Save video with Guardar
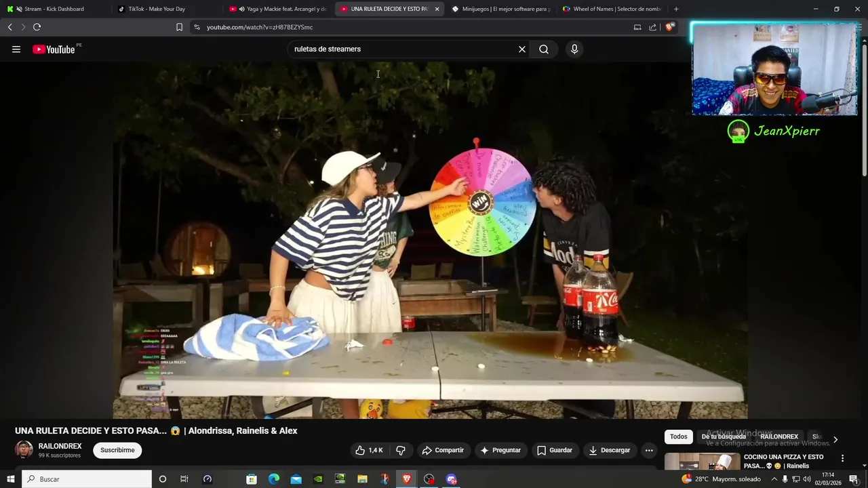Screen dimensions: 868x488 click(x=555, y=450)
